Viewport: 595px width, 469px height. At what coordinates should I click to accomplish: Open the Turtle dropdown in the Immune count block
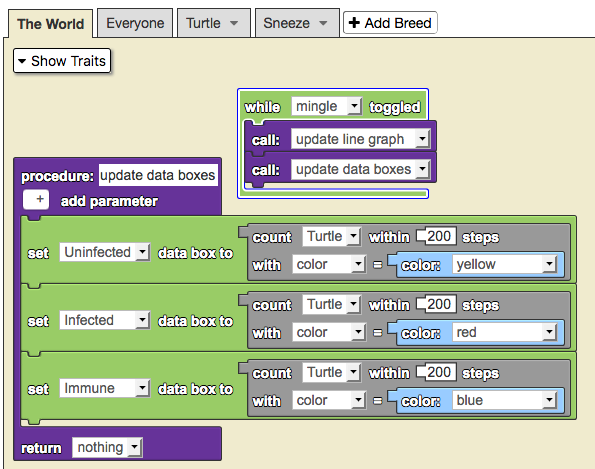coord(331,372)
